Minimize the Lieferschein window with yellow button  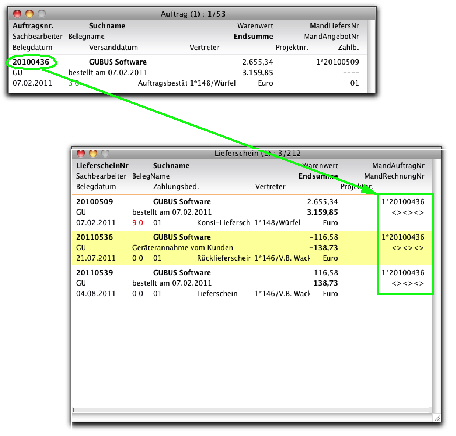click(x=93, y=153)
